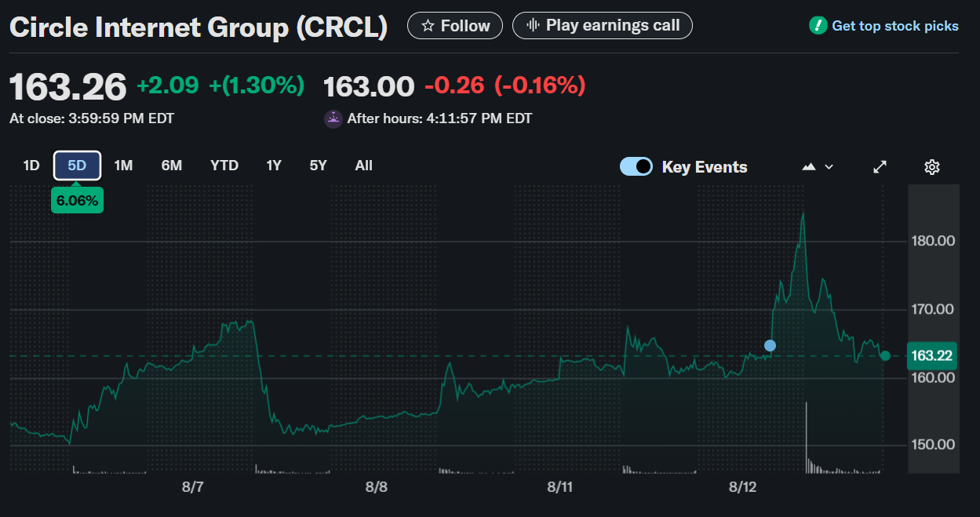Click the 180.00 y-axis label
The image size is (980, 517).
point(933,241)
